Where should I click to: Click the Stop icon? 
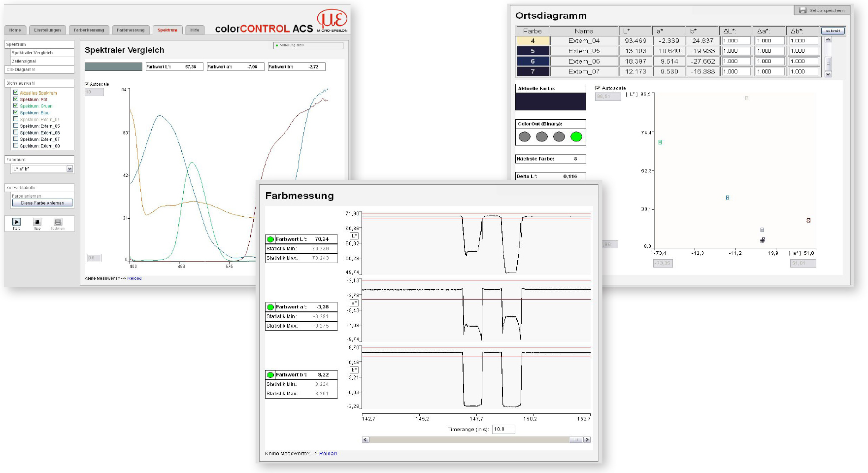click(37, 222)
